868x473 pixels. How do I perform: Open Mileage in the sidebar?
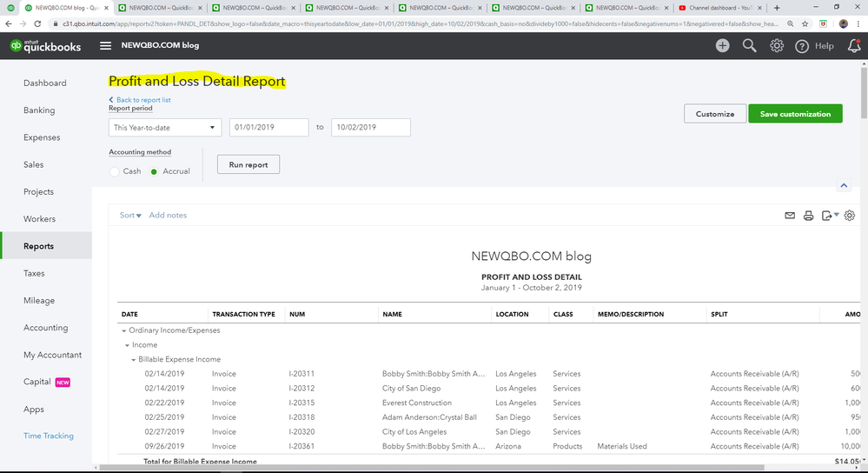point(39,300)
